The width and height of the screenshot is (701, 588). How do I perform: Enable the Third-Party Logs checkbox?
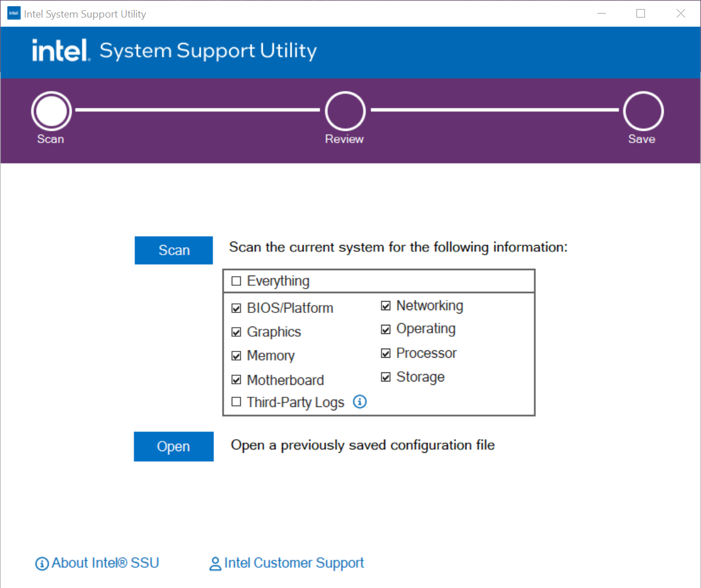coord(237,402)
